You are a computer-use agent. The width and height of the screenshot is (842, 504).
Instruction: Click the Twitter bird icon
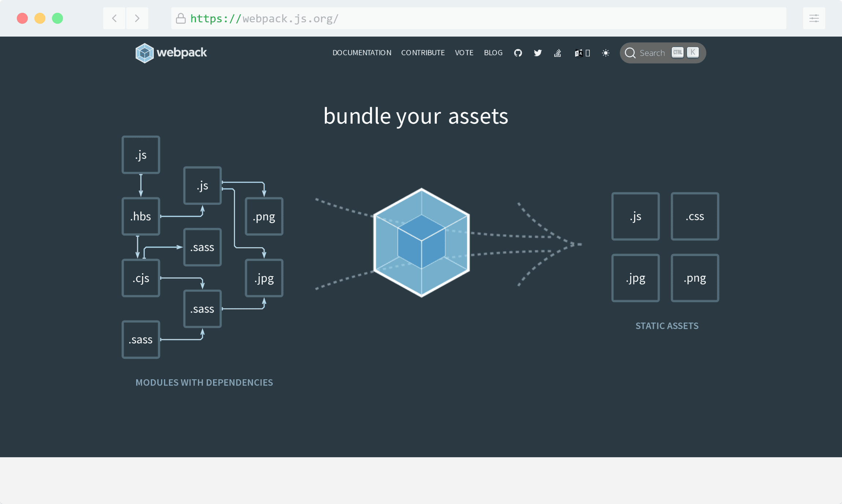point(537,53)
